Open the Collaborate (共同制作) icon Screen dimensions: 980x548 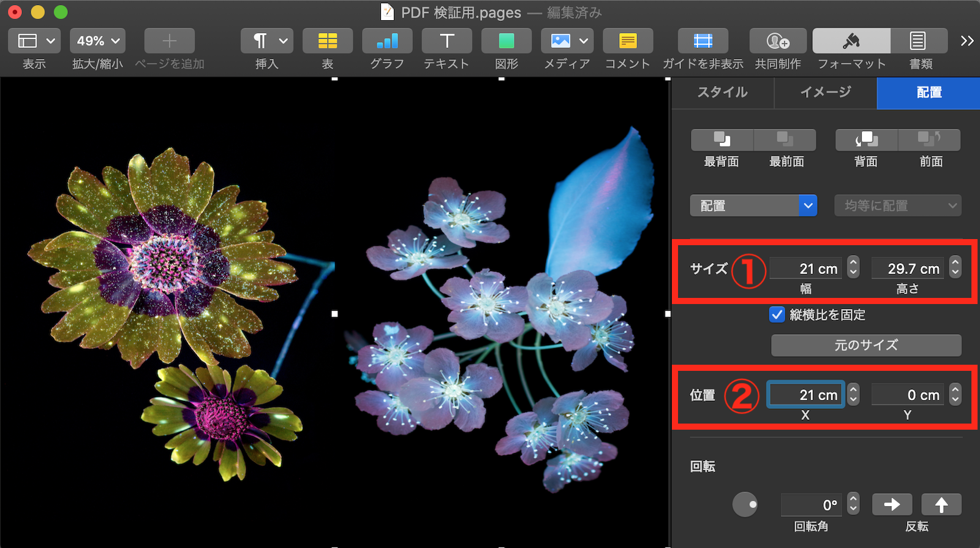coord(777,41)
